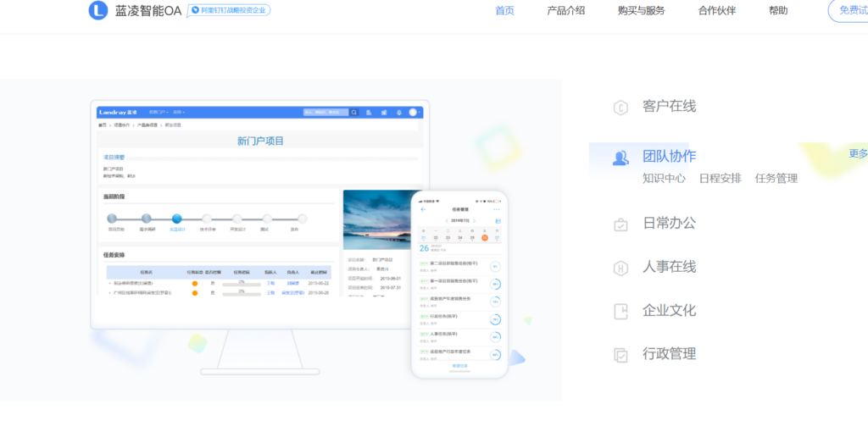Open the 产品介绍 menu item

(565, 11)
